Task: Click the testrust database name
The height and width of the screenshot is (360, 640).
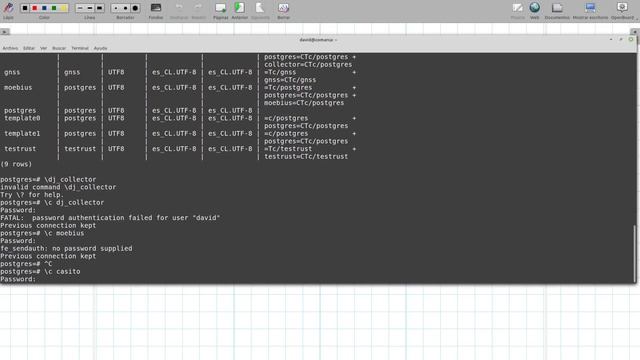Action: point(20,149)
